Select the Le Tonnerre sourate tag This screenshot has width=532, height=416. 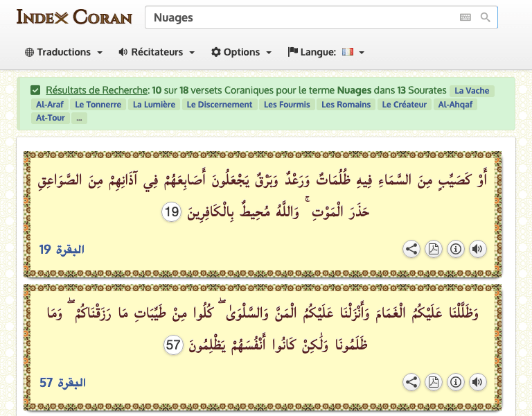click(x=98, y=105)
